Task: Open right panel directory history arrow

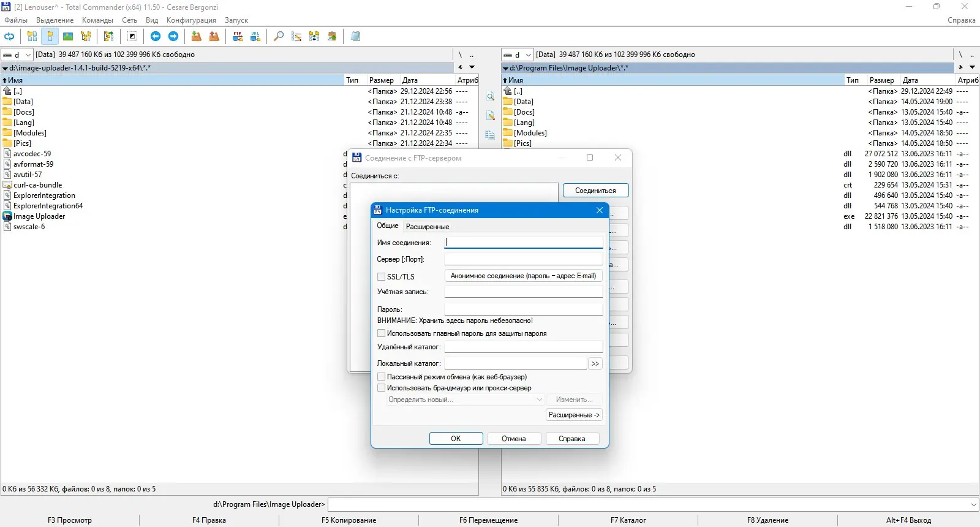Action: coord(972,67)
